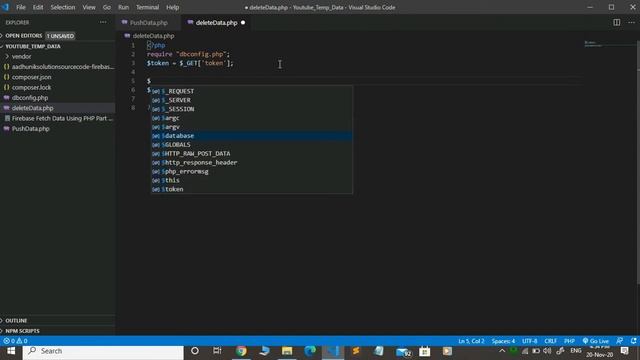Open Microsoft Edge from the taskbar
The image size is (640, 360).
[x=310, y=351]
